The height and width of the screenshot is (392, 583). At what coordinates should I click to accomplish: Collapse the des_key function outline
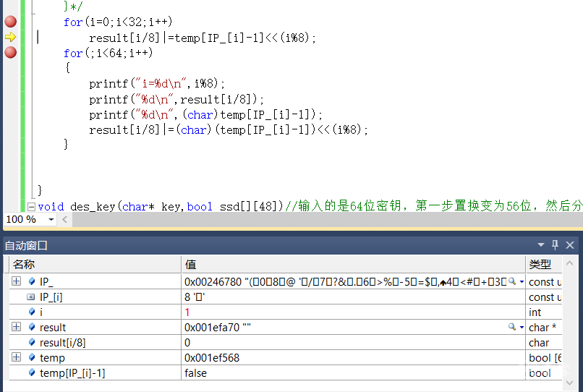coord(31,206)
